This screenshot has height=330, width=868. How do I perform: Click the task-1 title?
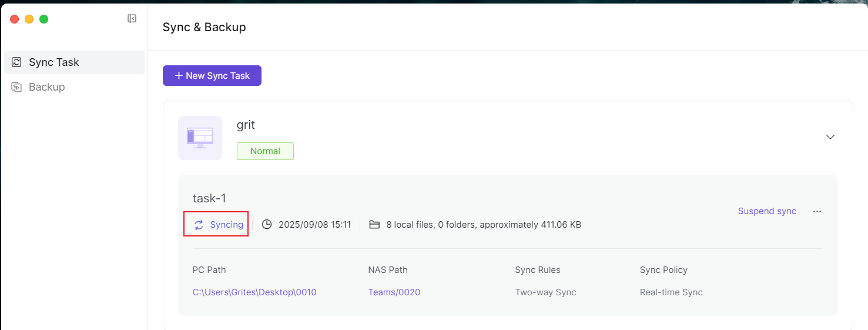click(209, 199)
